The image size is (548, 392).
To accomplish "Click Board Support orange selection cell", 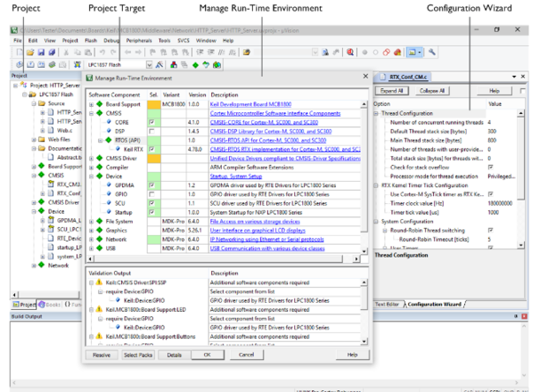I will [x=154, y=104].
